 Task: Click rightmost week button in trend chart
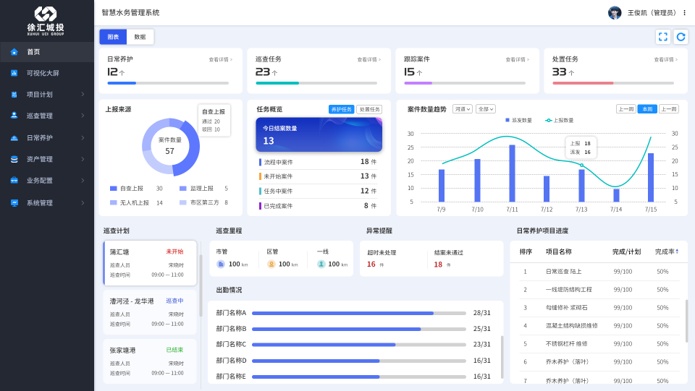(x=668, y=109)
